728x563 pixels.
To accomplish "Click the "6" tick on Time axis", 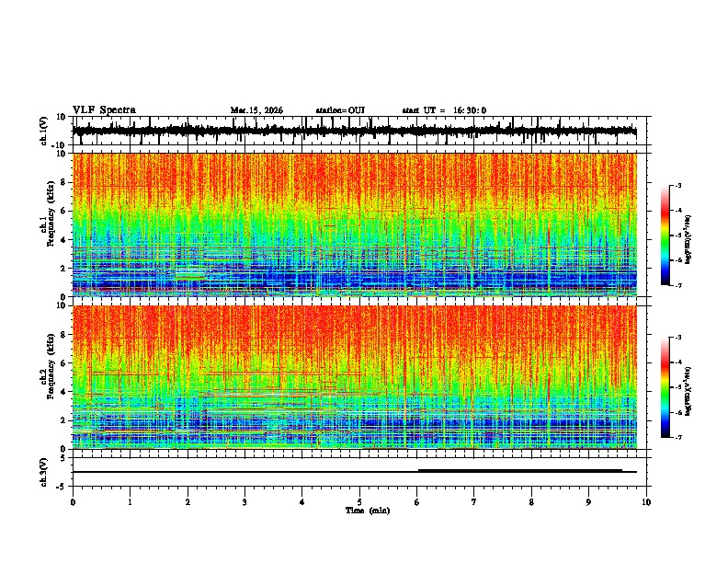I will coord(416,502).
